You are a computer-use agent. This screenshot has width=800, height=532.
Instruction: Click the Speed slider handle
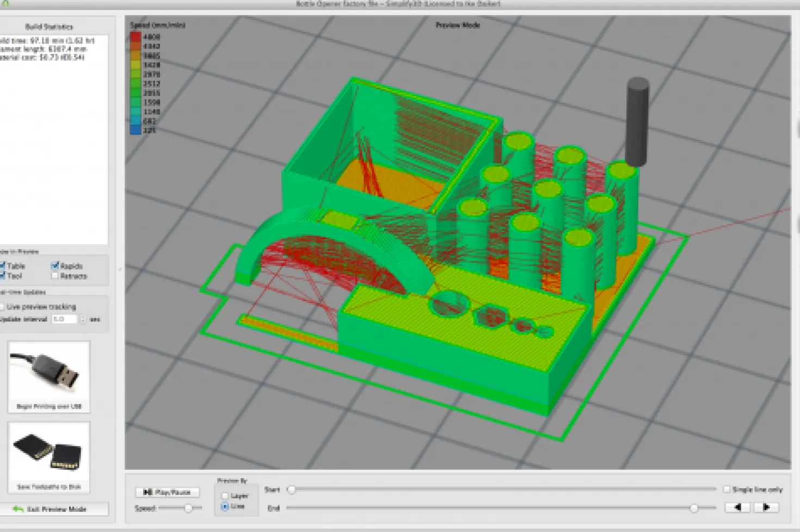coord(188,509)
